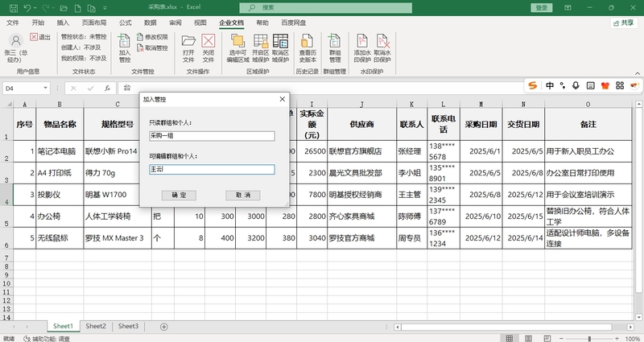Viewport: 644px width, 342px height.
Task: Save the workbook with the quick-access save icon
Action: (13, 8)
